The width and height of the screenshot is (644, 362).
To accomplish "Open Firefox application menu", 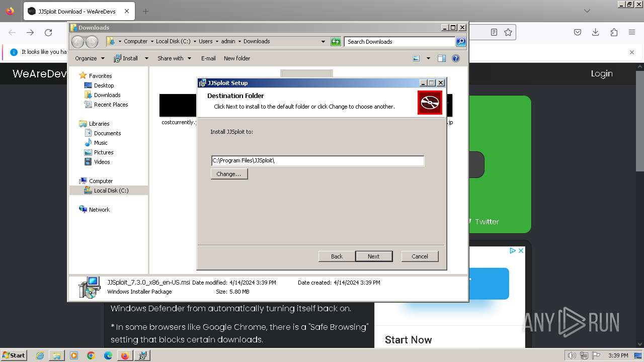I will [x=632, y=33].
